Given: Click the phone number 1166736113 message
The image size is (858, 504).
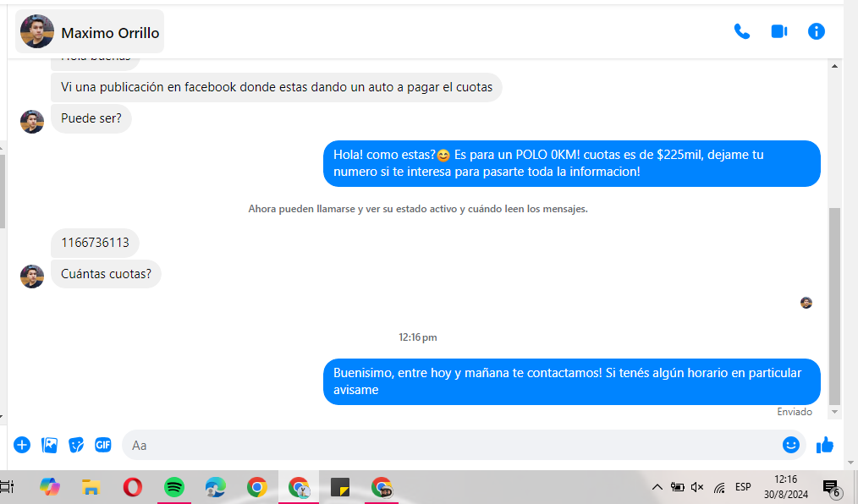Looking at the screenshot, I should tap(95, 244).
